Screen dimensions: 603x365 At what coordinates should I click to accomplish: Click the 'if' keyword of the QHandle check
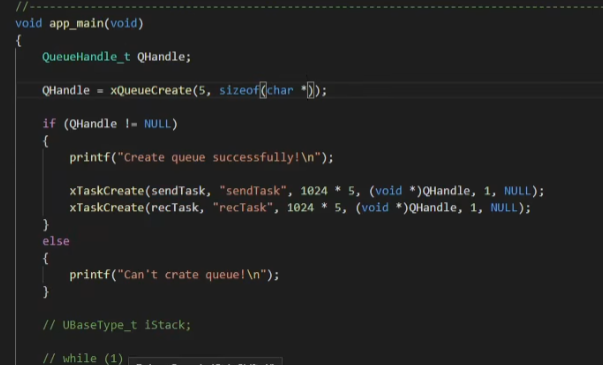[x=49, y=124]
